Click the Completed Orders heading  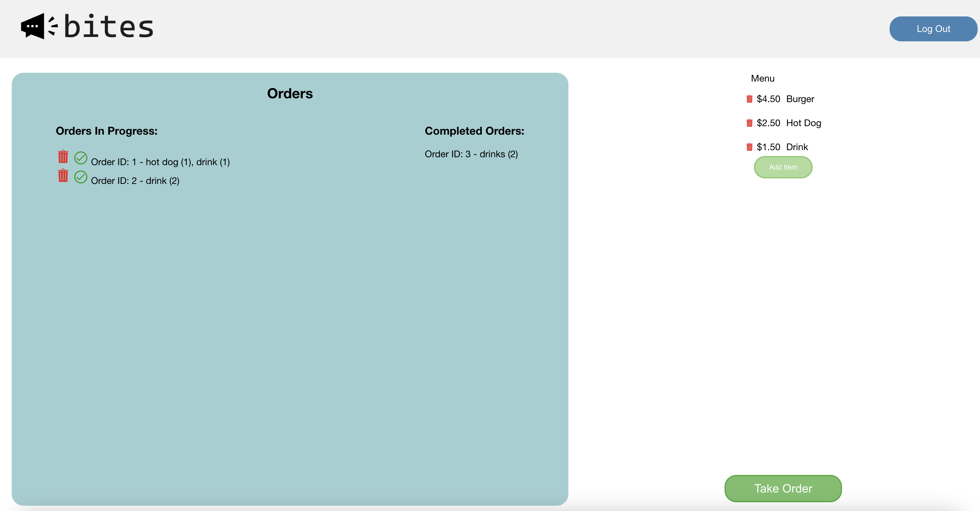coord(474,131)
